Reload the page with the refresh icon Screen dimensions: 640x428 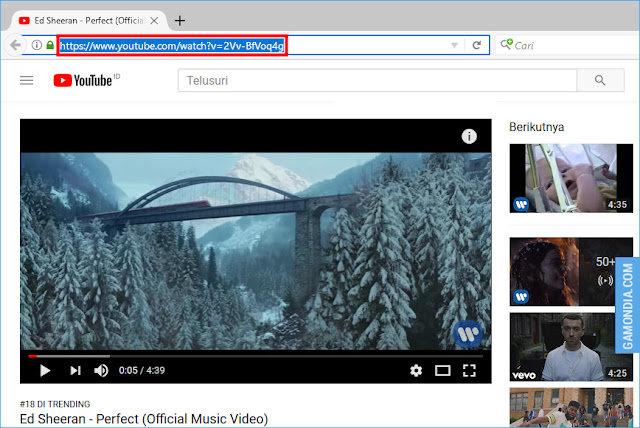(476, 45)
